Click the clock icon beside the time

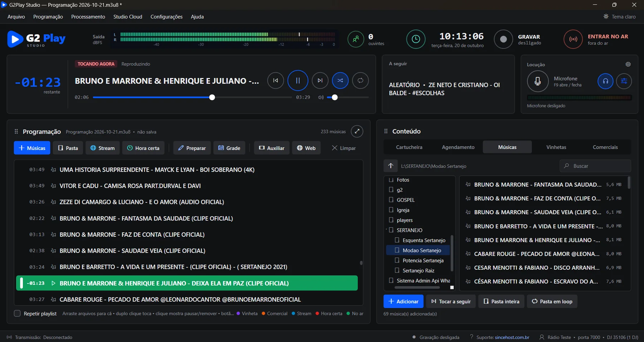(x=416, y=39)
